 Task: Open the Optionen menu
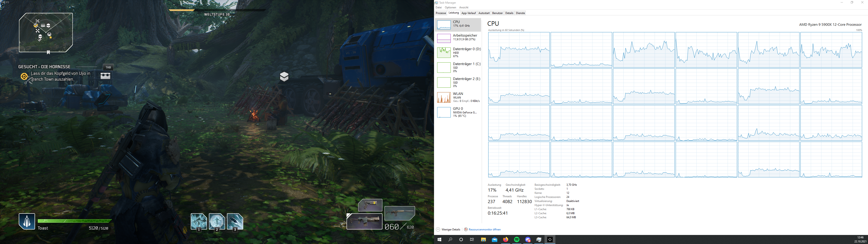(x=450, y=7)
